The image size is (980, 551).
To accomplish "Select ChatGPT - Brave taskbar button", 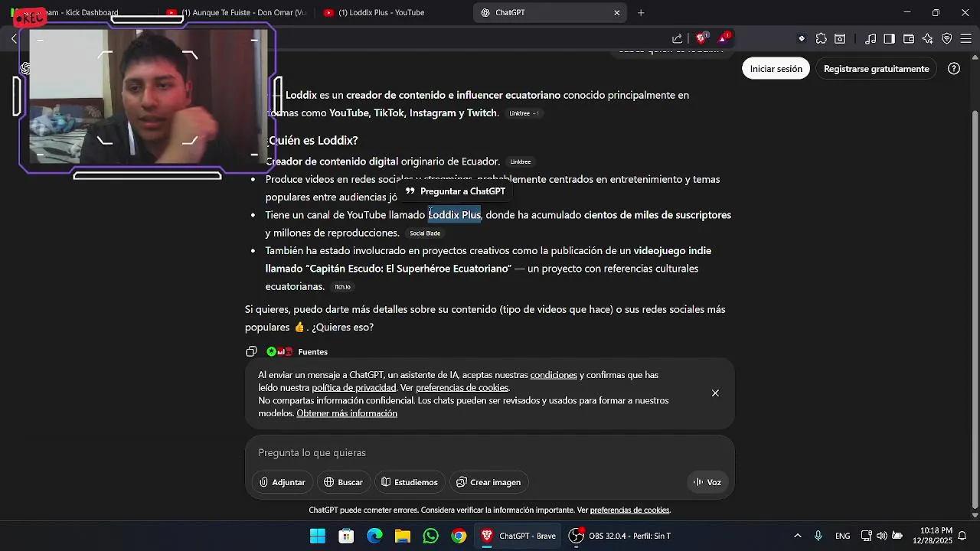I will pyautogui.click(x=518, y=536).
